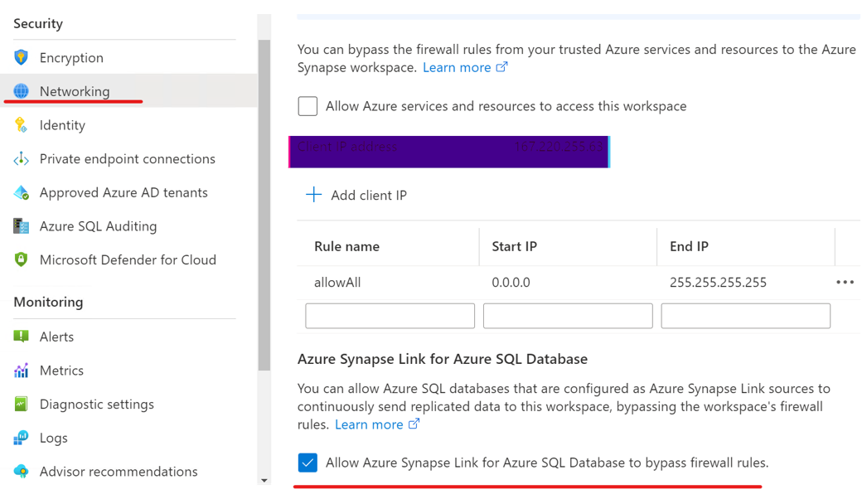
Task: Click the Identity key icon
Action: point(22,125)
